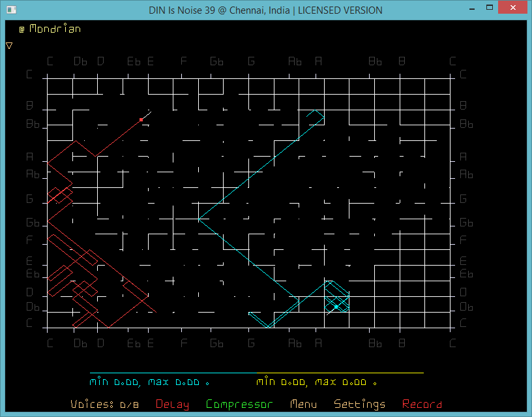Click the red bouncing ball
The width and height of the screenshot is (532, 417).
(141, 119)
